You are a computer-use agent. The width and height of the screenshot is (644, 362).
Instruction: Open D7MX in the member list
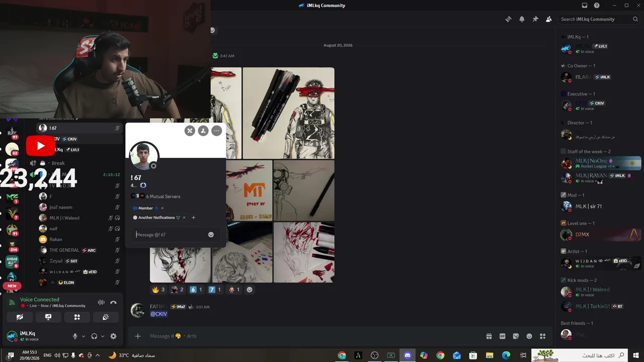(x=601, y=234)
